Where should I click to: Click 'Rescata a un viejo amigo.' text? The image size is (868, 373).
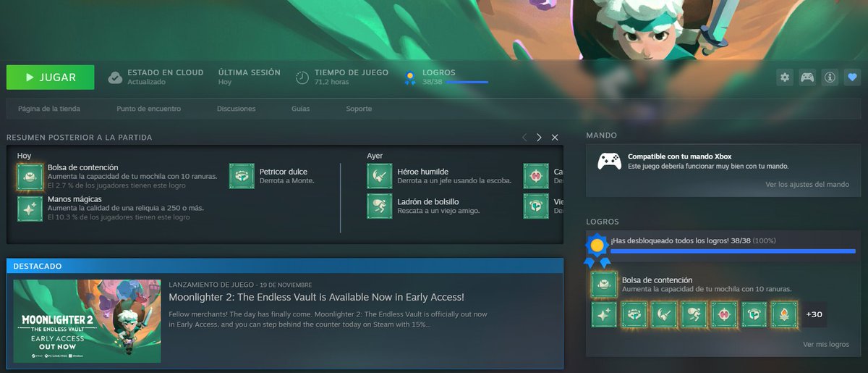[x=438, y=211]
